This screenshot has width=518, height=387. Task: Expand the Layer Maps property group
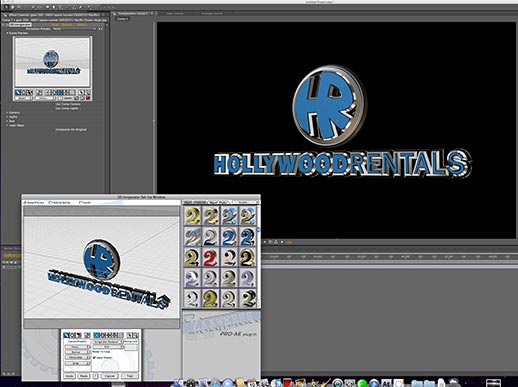(7, 125)
